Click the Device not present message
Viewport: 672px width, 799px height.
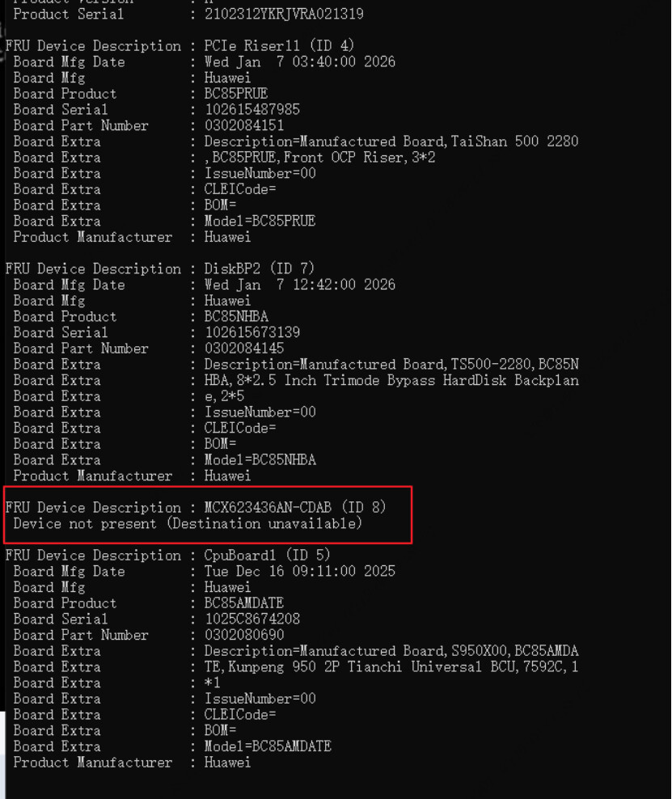click(188, 524)
